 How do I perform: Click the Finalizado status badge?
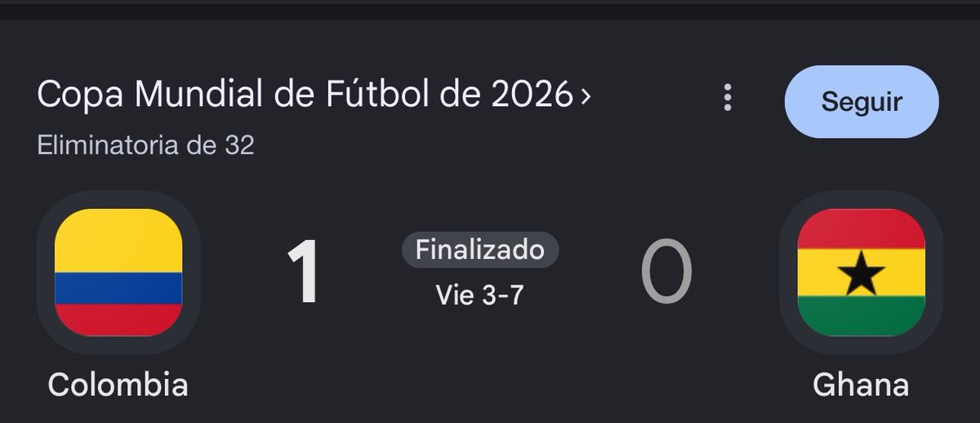point(480,250)
